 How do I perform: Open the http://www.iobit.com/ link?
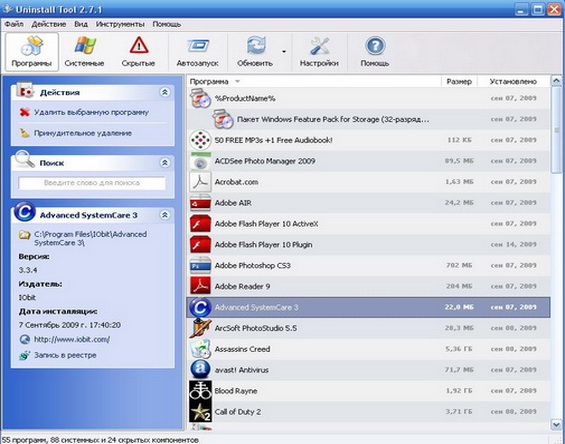[x=72, y=339]
